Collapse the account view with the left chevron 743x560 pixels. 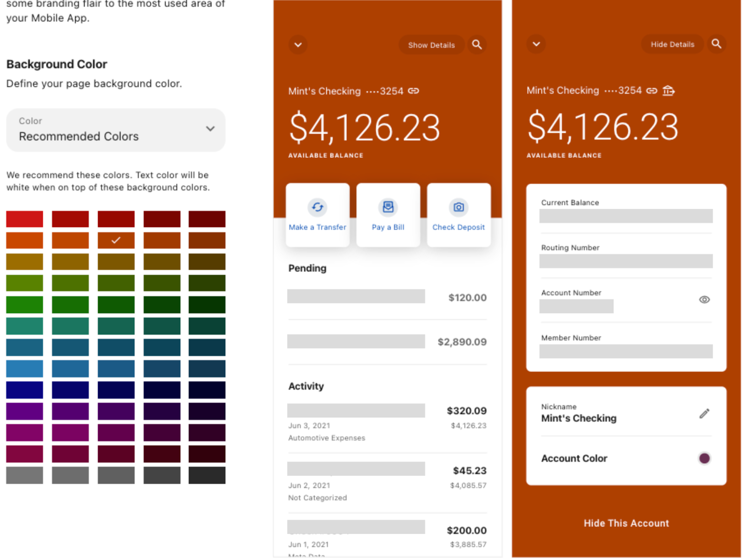tap(298, 45)
